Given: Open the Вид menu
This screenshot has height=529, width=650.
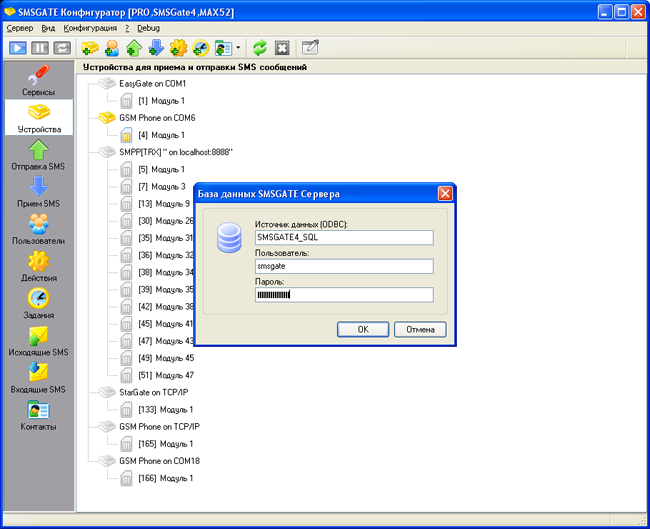Looking at the screenshot, I should pos(48,28).
